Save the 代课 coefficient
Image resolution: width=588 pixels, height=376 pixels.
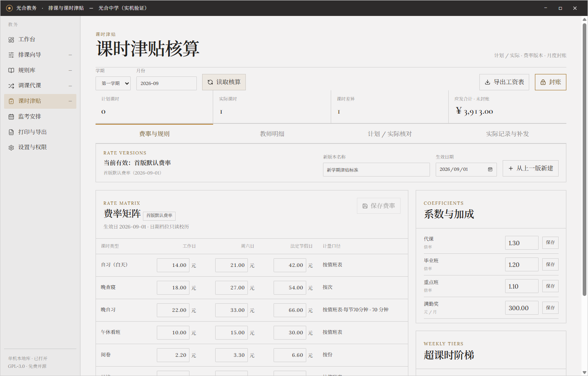tap(550, 243)
